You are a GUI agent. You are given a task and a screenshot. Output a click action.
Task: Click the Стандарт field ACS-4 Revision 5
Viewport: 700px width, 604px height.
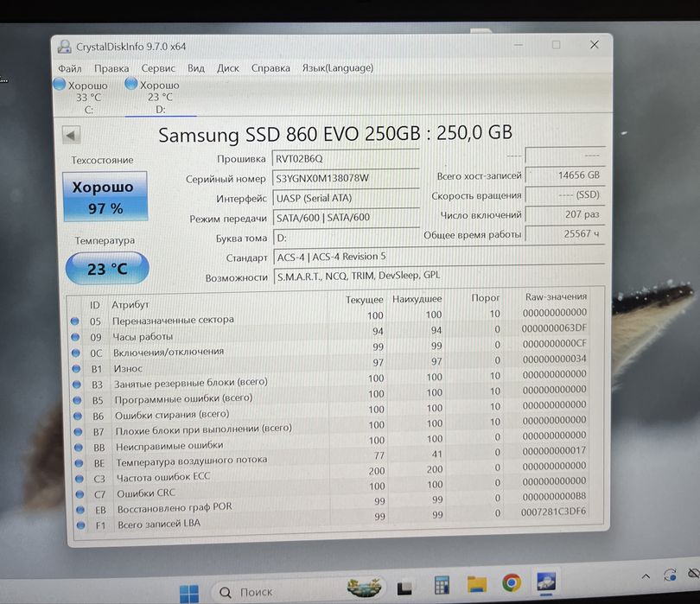(x=439, y=257)
